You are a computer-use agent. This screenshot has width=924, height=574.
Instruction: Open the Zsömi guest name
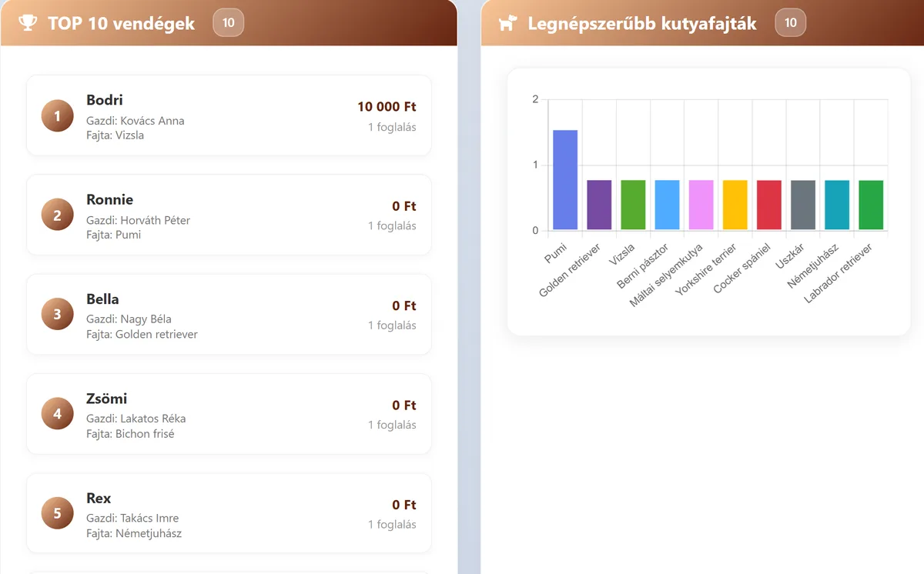pyautogui.click(x=107, y=399)
